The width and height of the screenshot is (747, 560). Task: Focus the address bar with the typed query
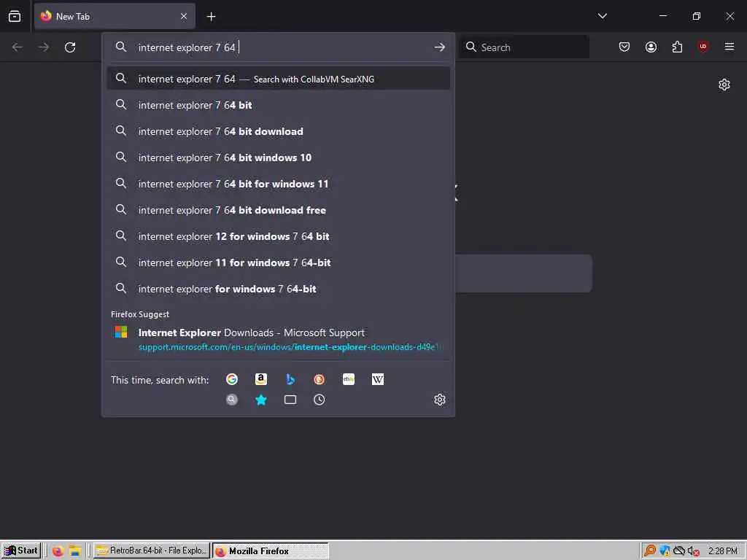point(279,47)
